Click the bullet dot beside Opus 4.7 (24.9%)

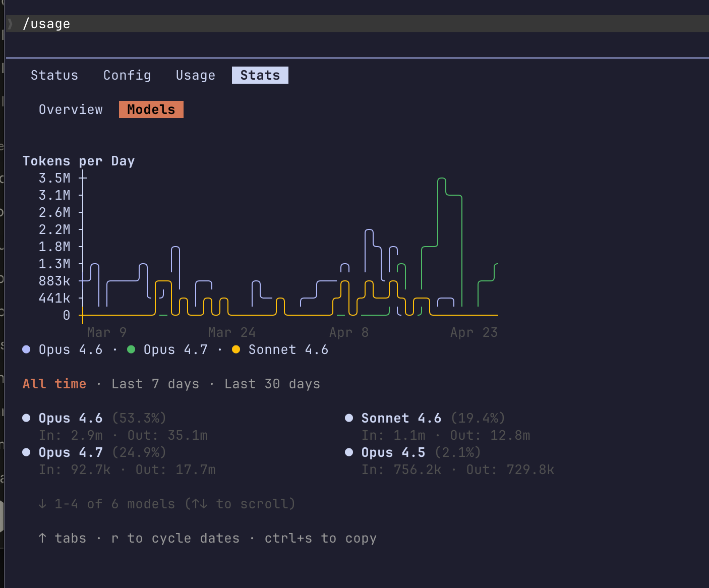click(26, 452)
